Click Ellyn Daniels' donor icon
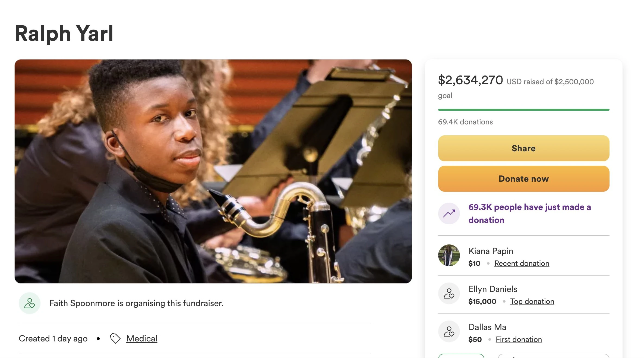 pos(449,293)
